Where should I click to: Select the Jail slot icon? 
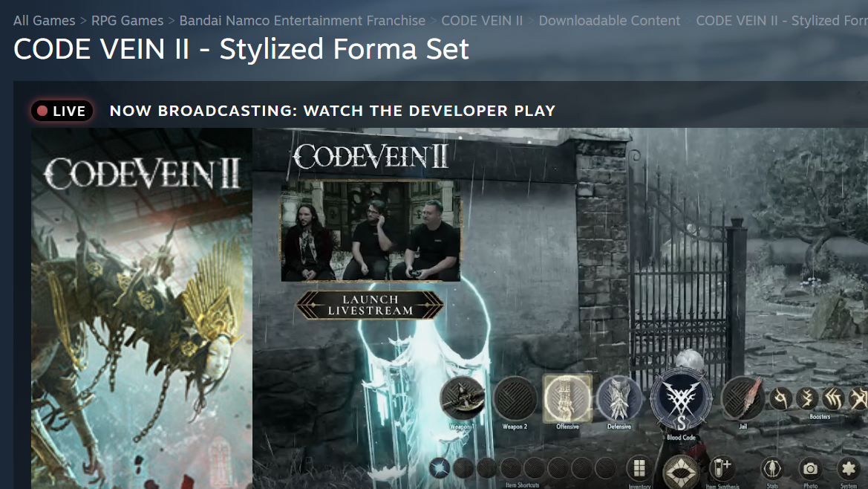pos(743,398)
